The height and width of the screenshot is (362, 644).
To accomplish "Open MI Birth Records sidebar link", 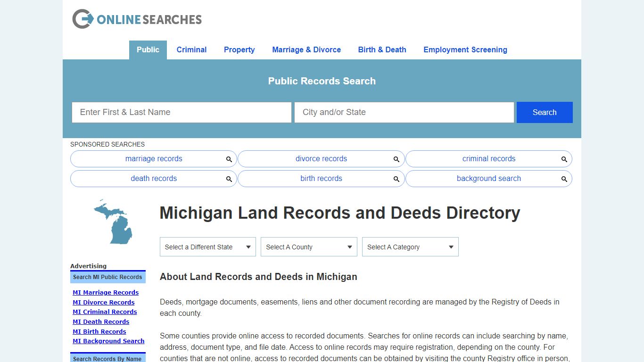I will (99, 332).
